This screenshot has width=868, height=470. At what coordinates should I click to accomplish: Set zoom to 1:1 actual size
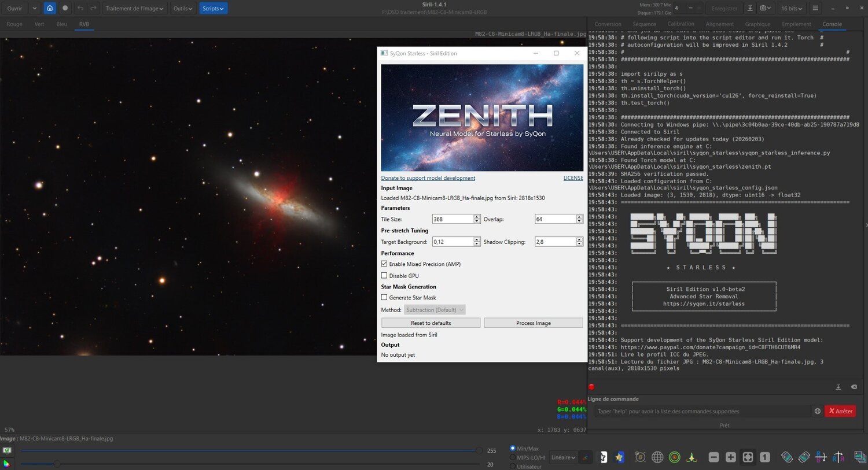click(x=765, y=457)
